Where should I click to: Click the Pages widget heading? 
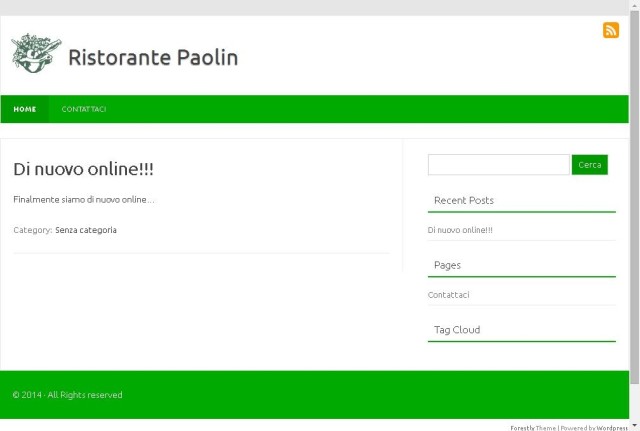point(447,265)
